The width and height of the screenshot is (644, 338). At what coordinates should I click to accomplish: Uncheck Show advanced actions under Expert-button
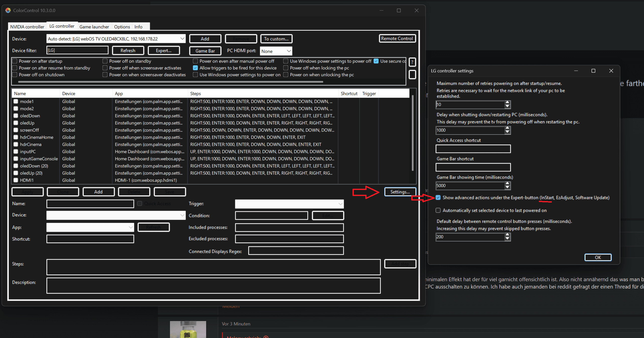[x=438, y=198]
